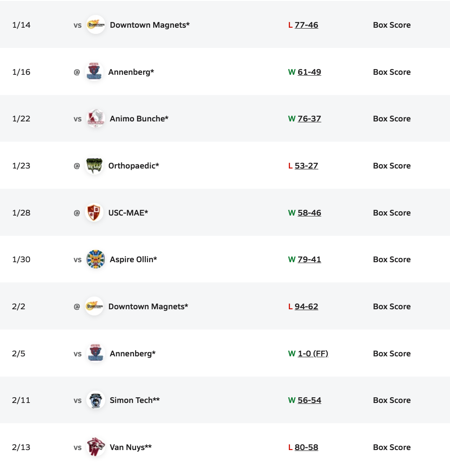Image resolution: width=450 pixels, height=476 pixels.
Task: Click the Van Nuys wolf logo
Action: tap(96, 447)
